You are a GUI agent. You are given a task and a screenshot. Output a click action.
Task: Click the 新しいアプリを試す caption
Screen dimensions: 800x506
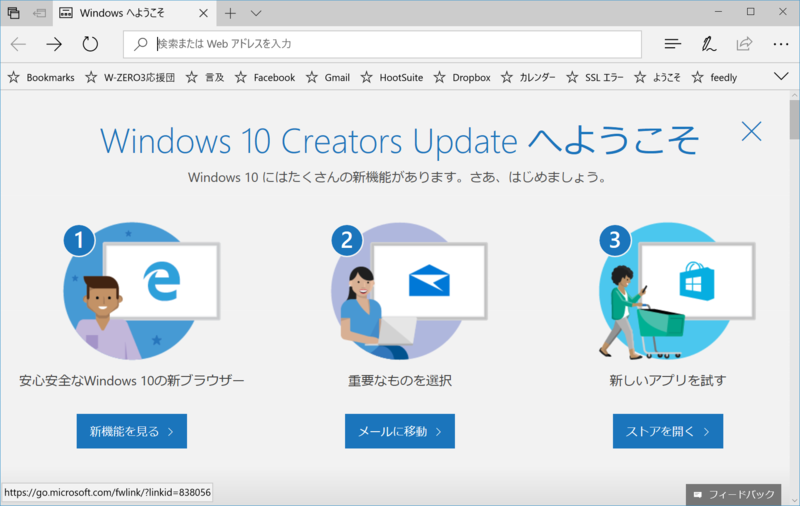point(667,381)
